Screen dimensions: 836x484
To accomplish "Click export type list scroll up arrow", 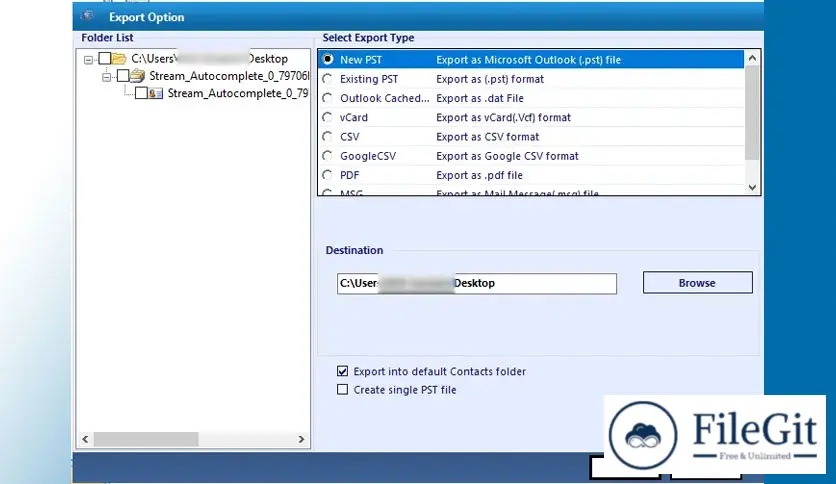I will 752,58.
